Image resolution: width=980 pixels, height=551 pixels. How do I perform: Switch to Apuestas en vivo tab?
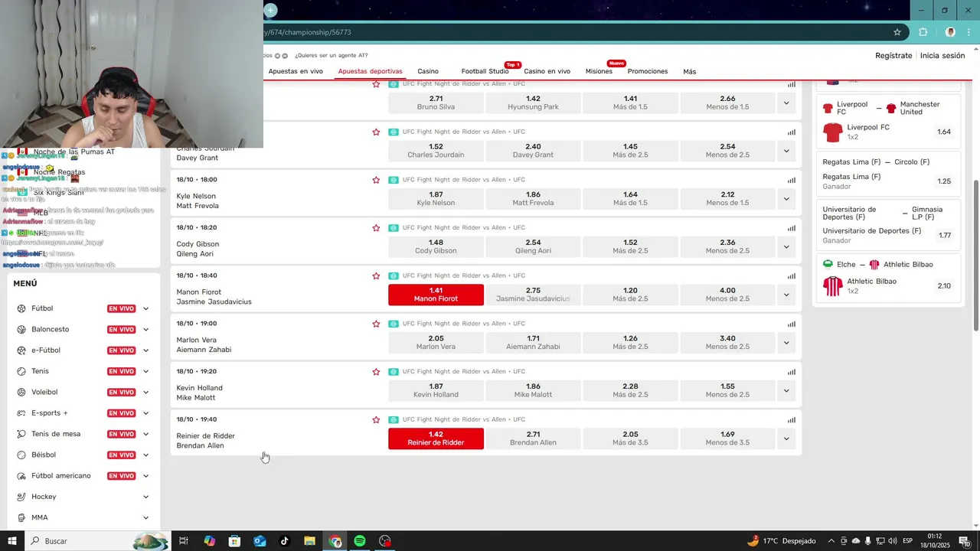tap(296, 71)
